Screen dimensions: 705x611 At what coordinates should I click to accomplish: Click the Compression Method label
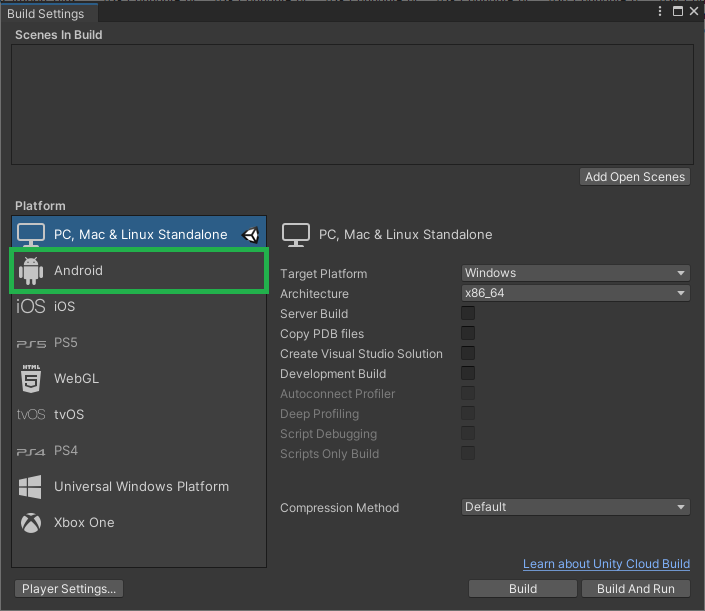[339, 508]
